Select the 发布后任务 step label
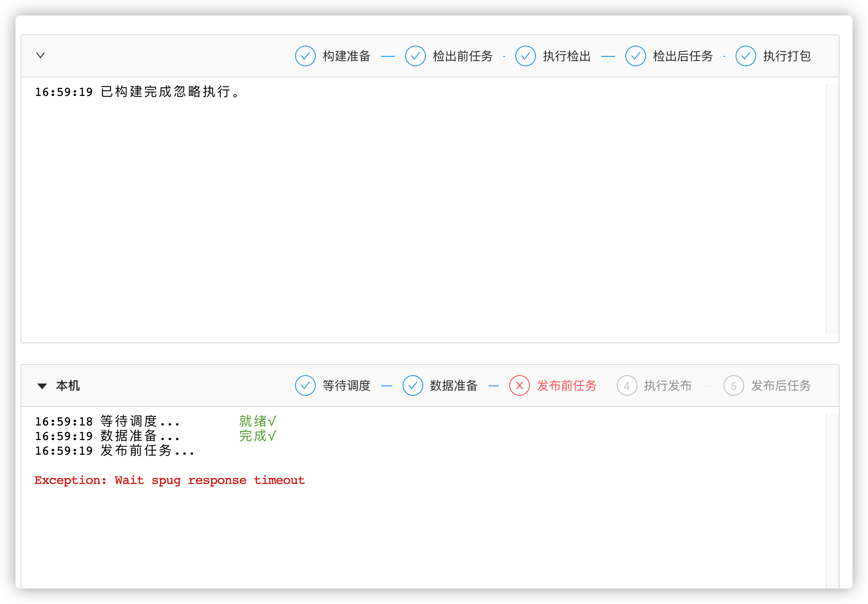868x604 pixels. click(781, 385)
